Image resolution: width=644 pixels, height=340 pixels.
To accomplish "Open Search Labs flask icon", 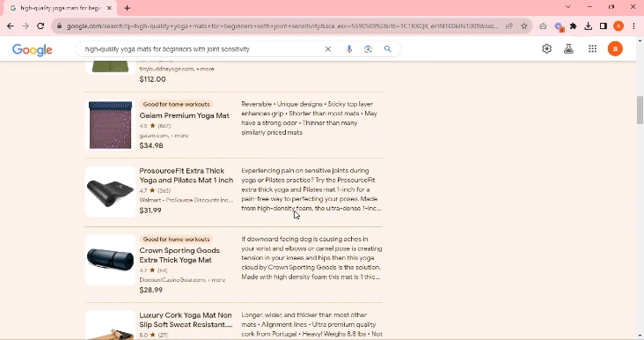I will pos(568,48).
